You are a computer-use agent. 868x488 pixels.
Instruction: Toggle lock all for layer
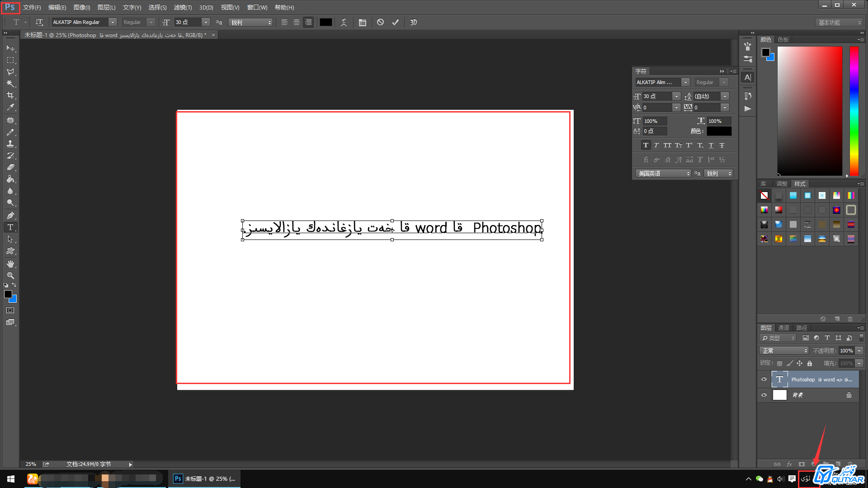(x=810, y=363)
